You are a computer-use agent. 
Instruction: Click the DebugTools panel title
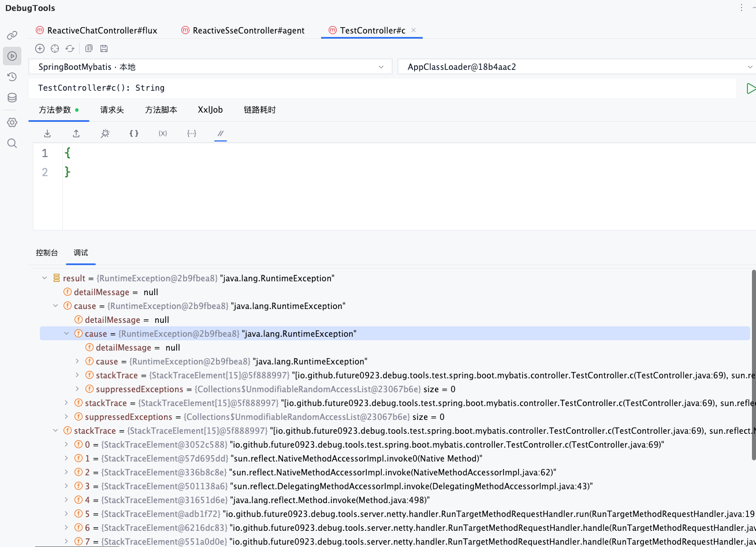(30, 8)
